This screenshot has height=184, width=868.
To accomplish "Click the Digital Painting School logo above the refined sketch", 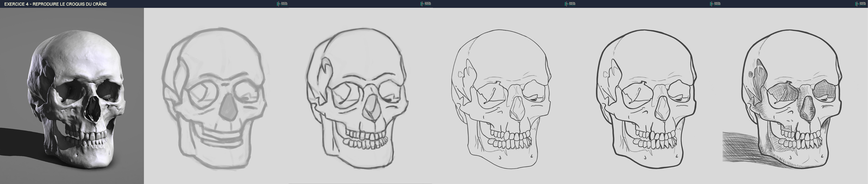I will [426, 4].
